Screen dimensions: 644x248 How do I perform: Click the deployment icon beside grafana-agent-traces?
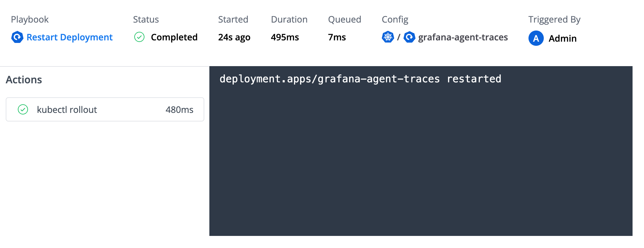(x=409, y=37)
